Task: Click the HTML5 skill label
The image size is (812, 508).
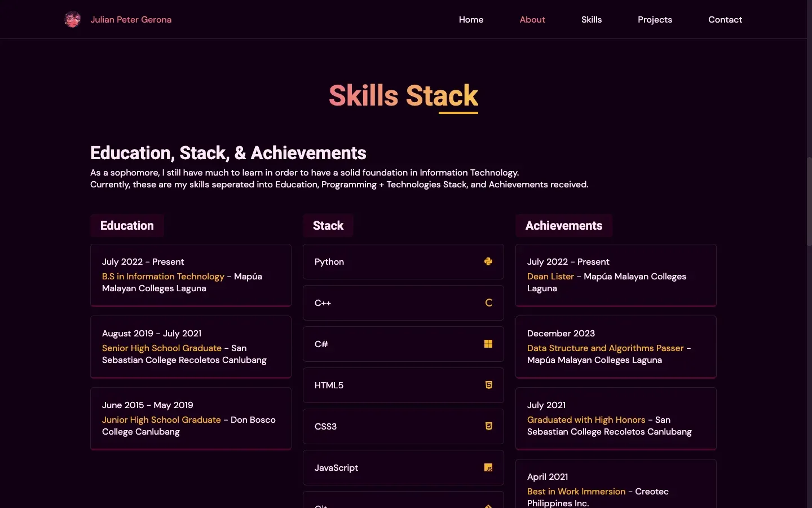Action: click(329, 385)
